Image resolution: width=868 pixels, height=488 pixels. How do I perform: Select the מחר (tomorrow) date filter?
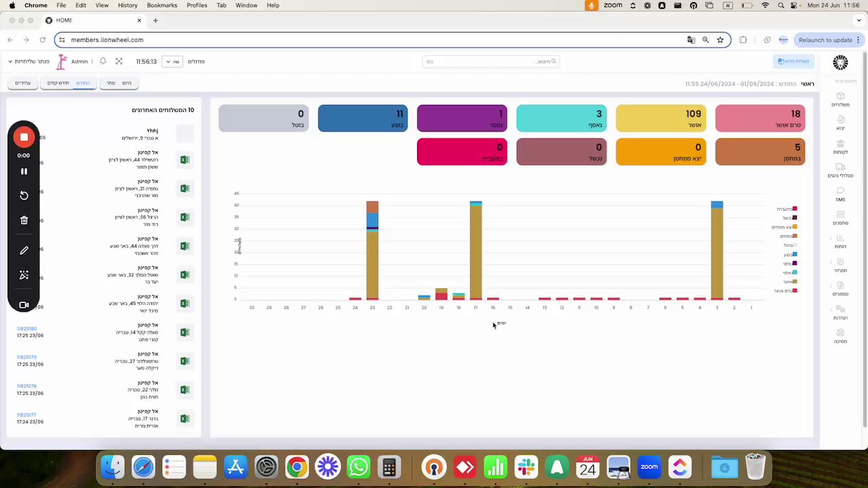click(x=111, y=83)
